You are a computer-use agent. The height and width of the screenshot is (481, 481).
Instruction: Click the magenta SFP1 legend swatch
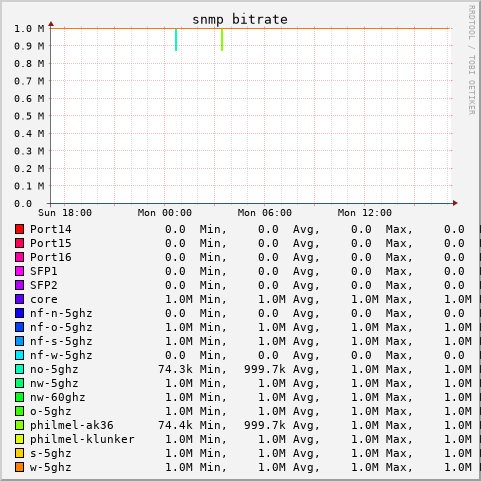click(19, 271)
